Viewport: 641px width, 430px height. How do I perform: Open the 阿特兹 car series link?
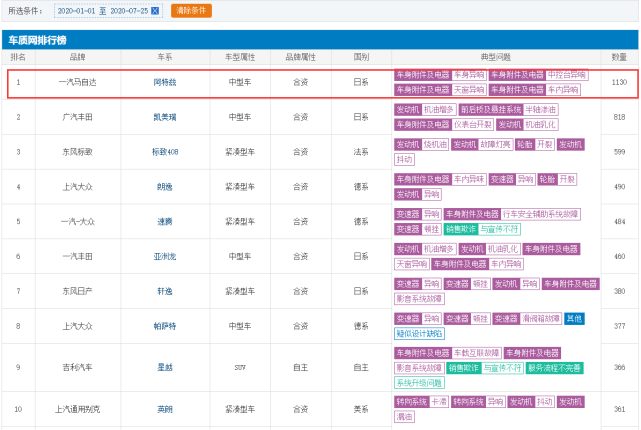165,82
